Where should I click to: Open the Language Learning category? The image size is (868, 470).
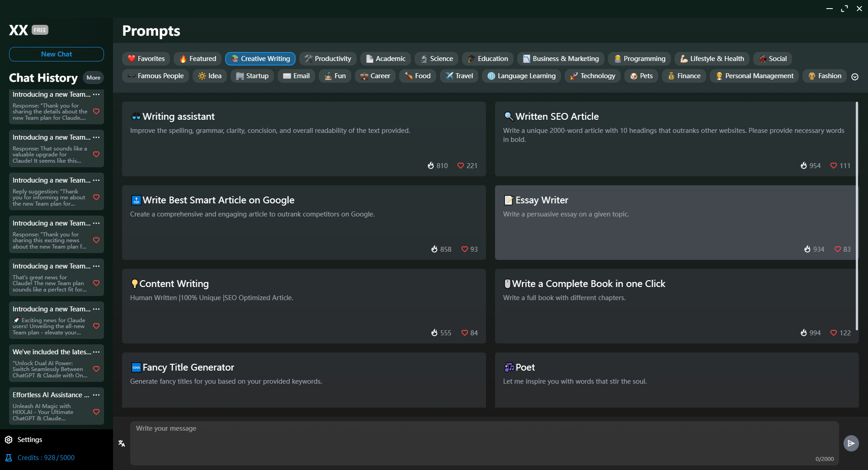pos(521,76)
